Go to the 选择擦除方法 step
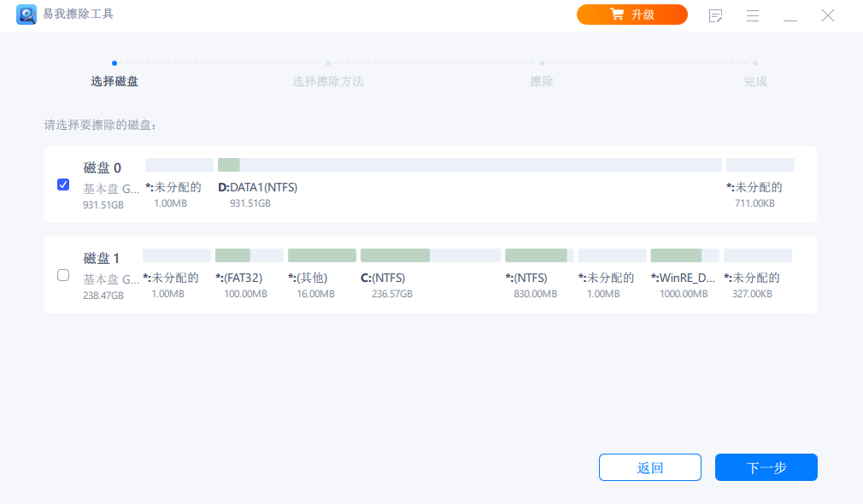 (x=327, y=81)
